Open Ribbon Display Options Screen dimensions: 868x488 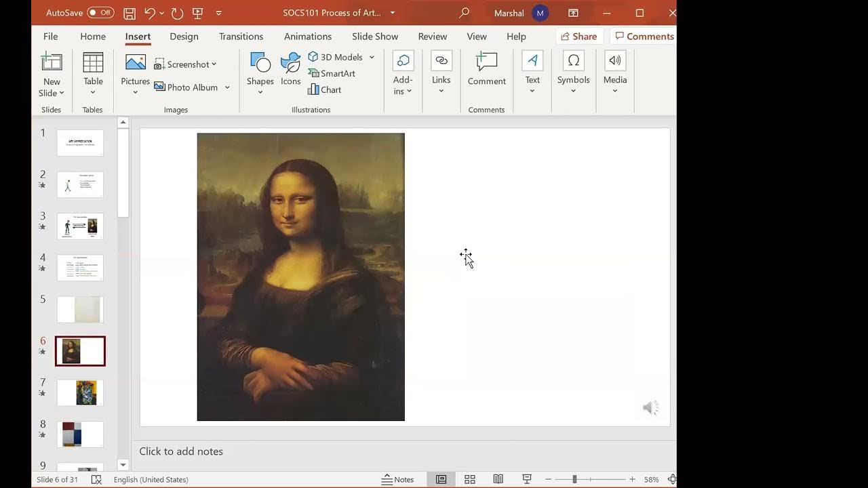(574, 13)
